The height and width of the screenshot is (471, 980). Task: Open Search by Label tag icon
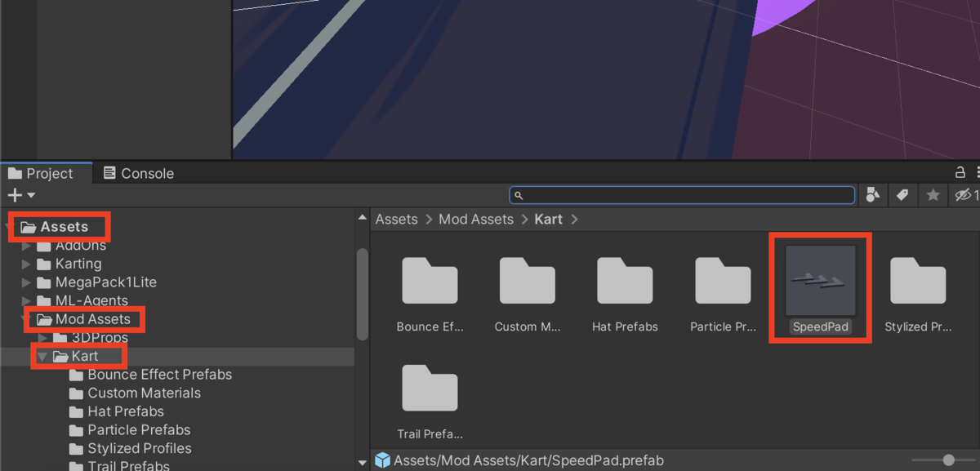[902, 195]
